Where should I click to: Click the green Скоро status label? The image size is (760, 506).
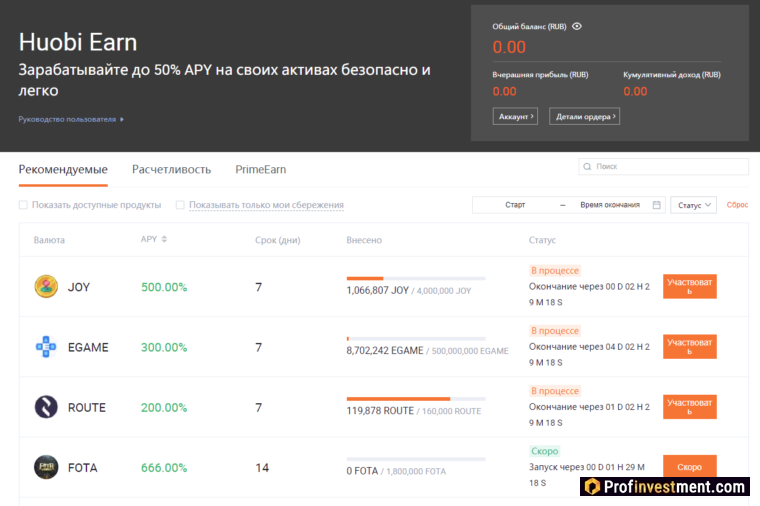pos(544,451)
